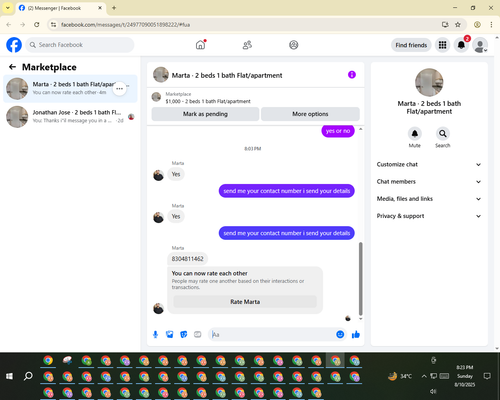Viewport: 500px width, 400px height.
Task: Open the chat header Marta avatar
Action: pyautogui.click(x=161, y=75)
